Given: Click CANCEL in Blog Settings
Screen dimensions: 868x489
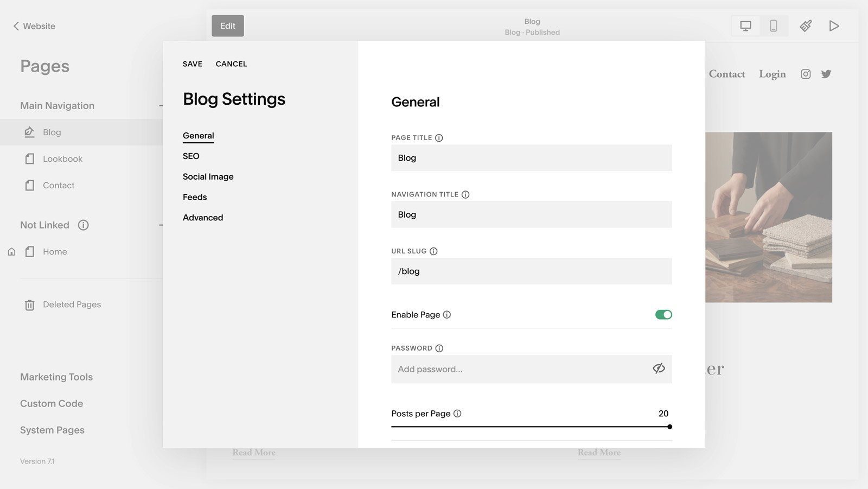Looking at the screenshot, I should click(232, 64).
